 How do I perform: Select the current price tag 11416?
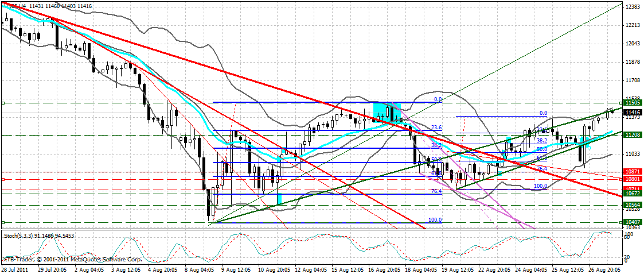click(x=633, y=112)
